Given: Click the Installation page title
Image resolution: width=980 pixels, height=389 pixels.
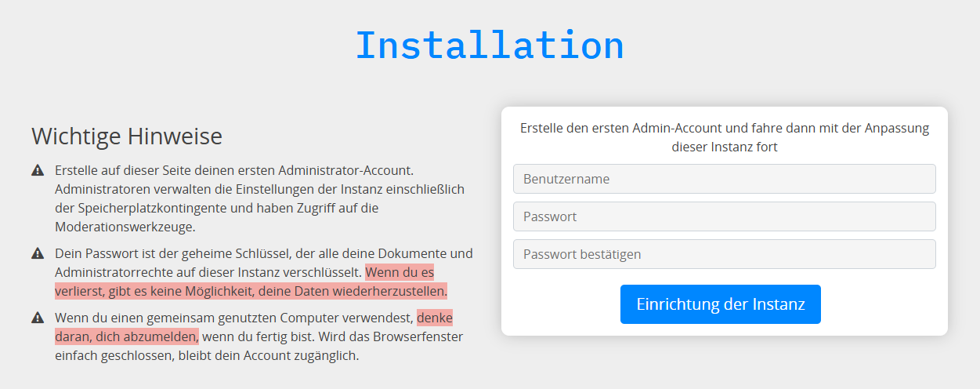Looking at the screenshot, I should pyautogui.click(x=490, y=45).
